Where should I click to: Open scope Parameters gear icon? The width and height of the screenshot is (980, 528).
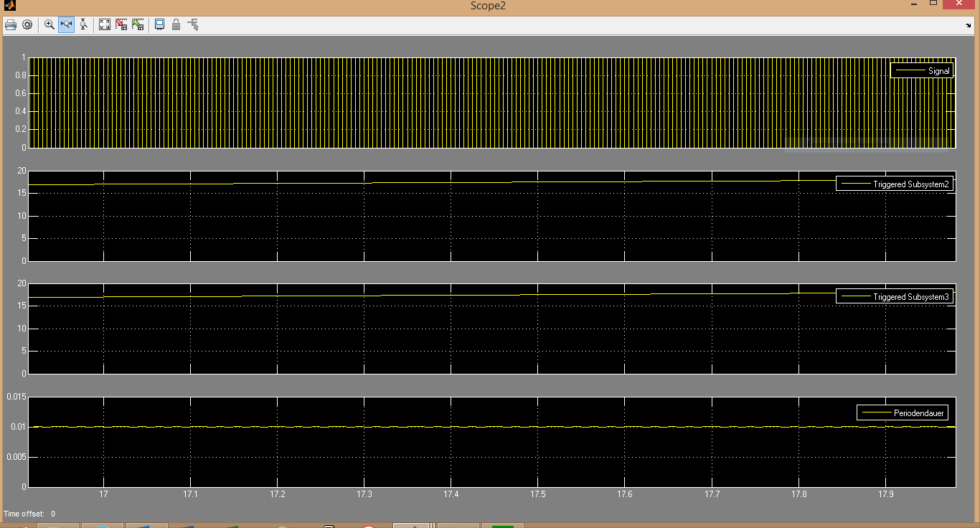click(x=27, y=24)
